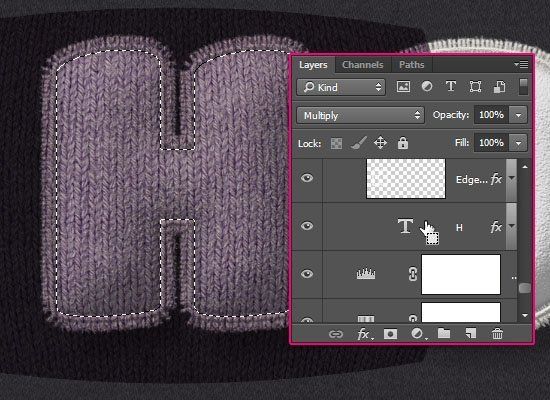Delete layer with trash icon
This screenshot has height=400, width=550.
pyautogui.click(x=497, y=334)
